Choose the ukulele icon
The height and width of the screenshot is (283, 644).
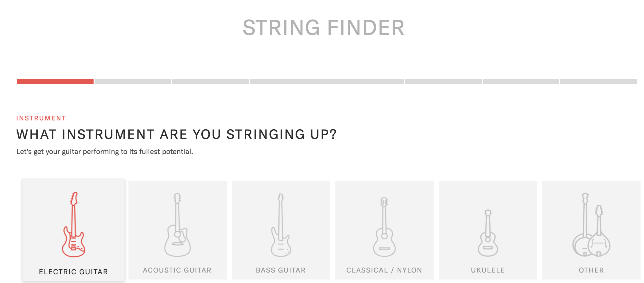tap(488, 233)
